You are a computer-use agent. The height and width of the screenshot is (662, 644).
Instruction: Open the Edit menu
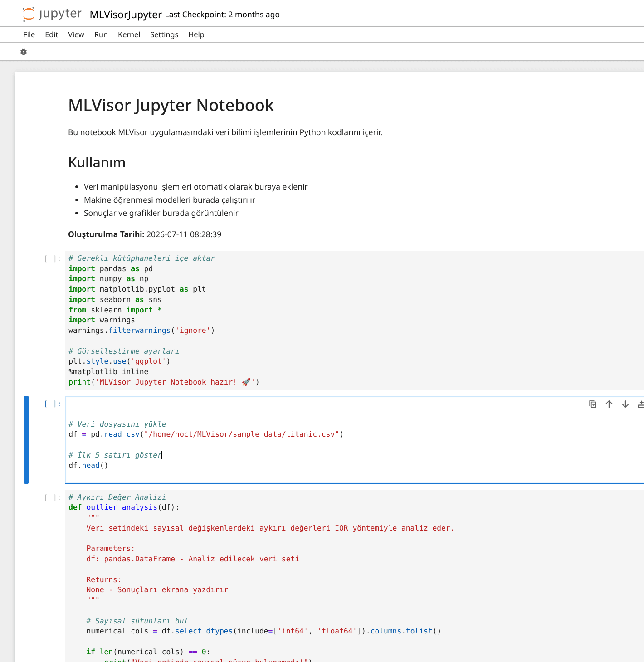pyautogui.click(x=52, y=34)
